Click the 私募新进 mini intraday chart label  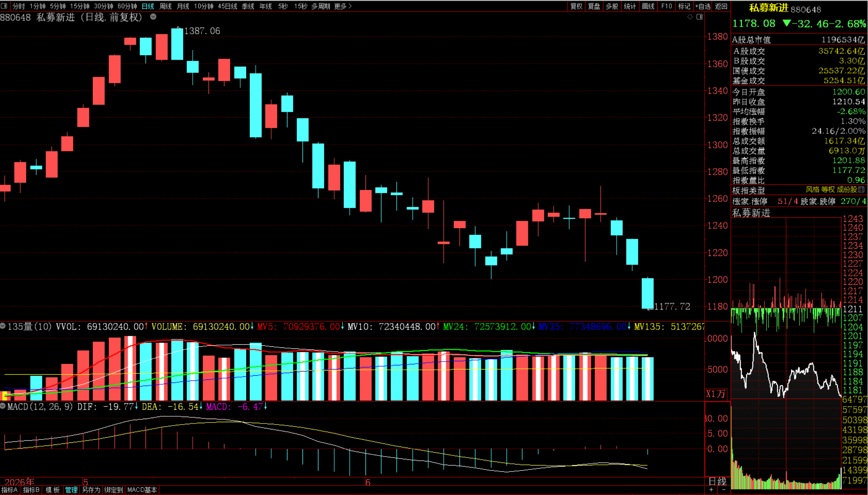click(751, 213)
